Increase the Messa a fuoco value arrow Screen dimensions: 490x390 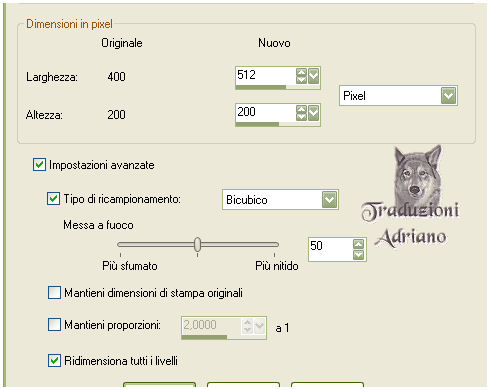[x=358, y=244]
